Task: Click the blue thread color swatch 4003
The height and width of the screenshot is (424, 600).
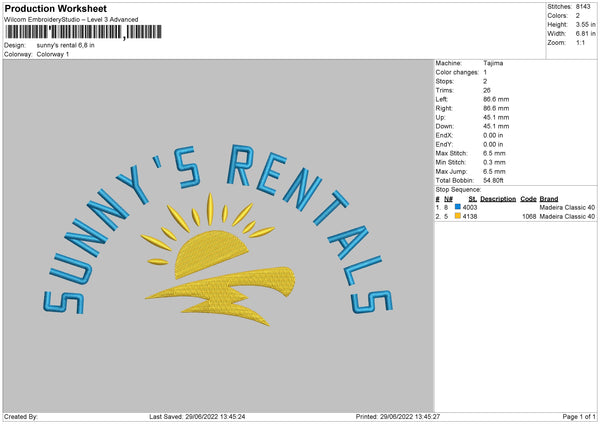Action: pos(459,207)
